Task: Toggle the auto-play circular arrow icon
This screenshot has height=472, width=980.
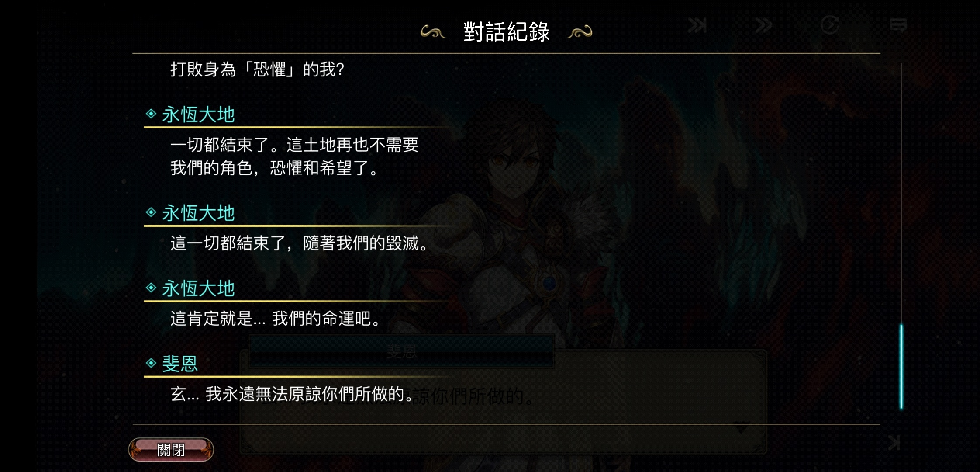Action: point(830,25)
